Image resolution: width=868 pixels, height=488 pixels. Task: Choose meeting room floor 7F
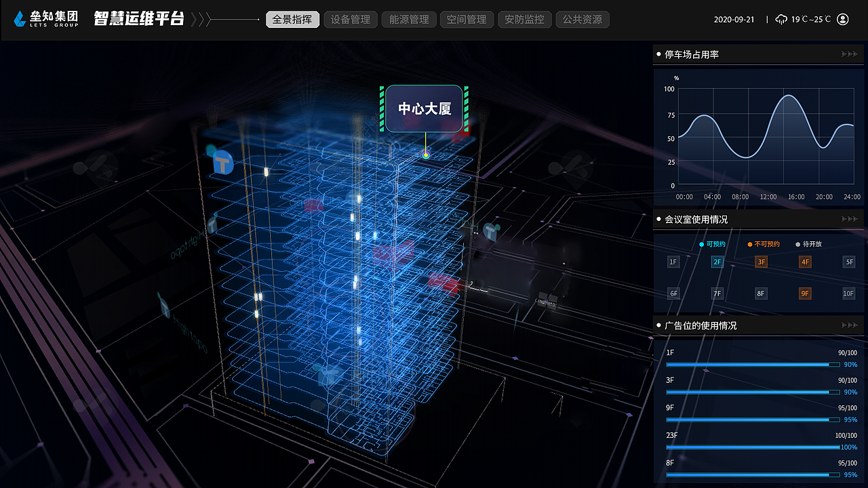[717, 293]
